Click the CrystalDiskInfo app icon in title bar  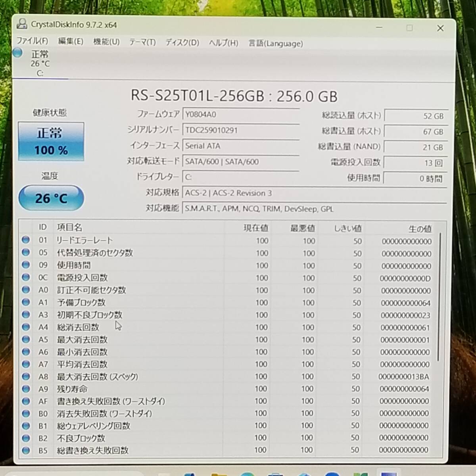pos(22,24)
